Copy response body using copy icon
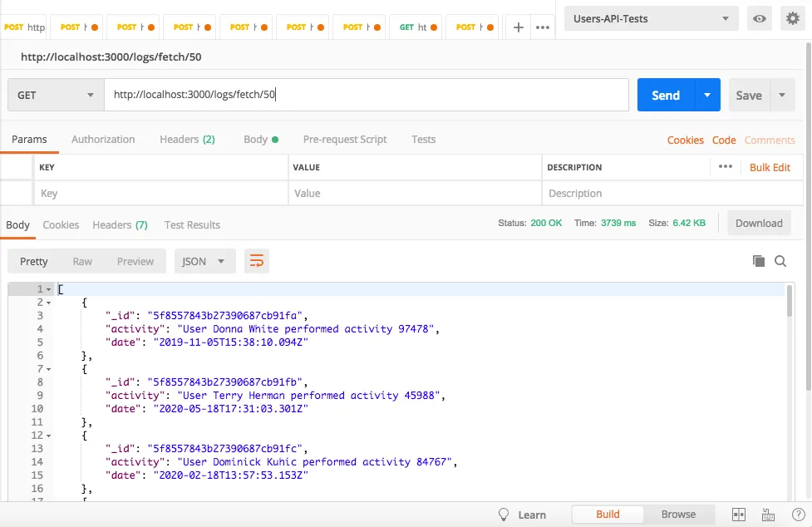 758,260
